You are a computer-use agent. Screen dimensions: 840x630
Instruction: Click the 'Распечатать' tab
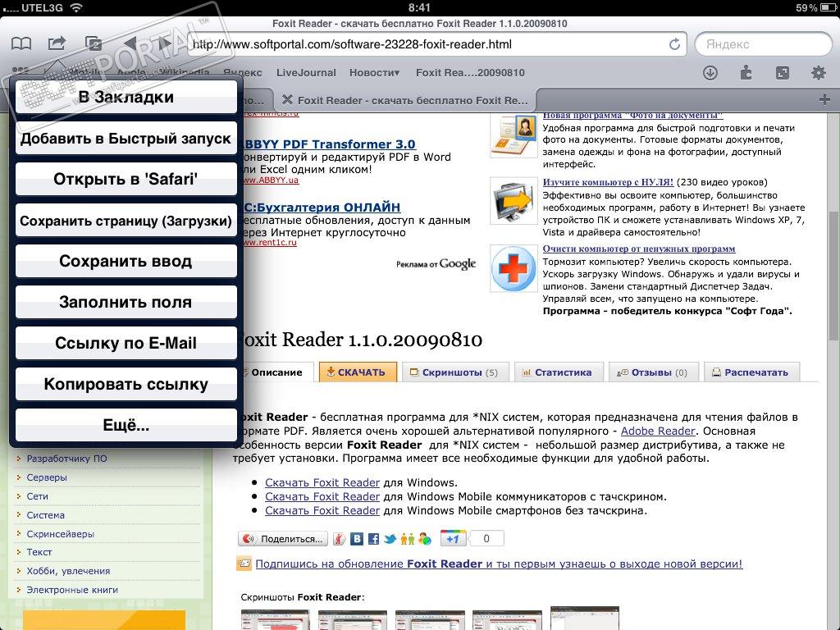[x=751, y=372]
